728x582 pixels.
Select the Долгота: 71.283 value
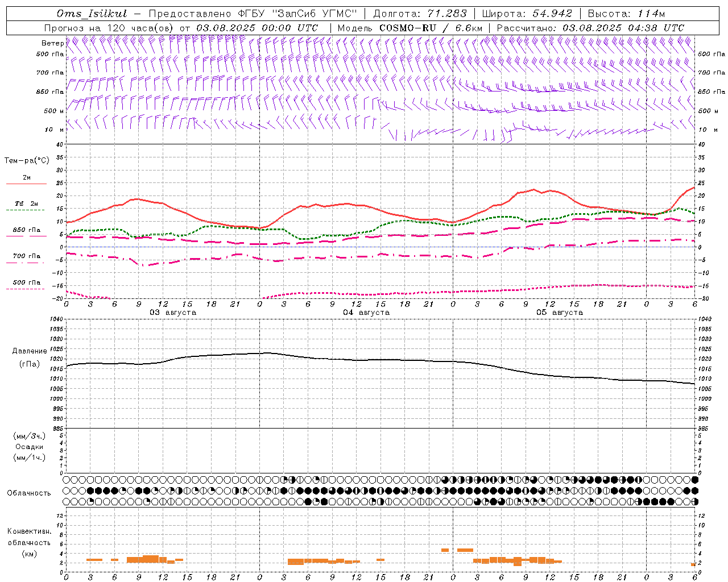pos(420,14)
